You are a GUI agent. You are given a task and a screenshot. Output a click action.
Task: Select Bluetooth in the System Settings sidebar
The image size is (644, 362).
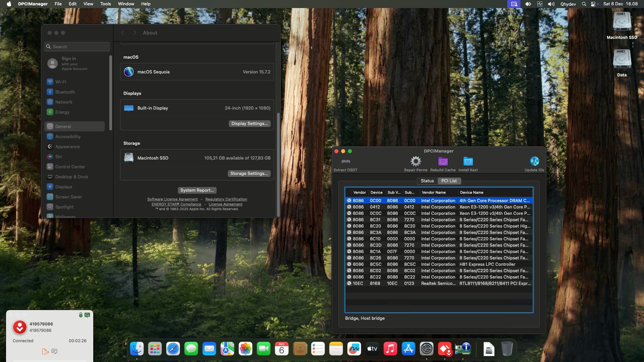(x=65, y=92)
